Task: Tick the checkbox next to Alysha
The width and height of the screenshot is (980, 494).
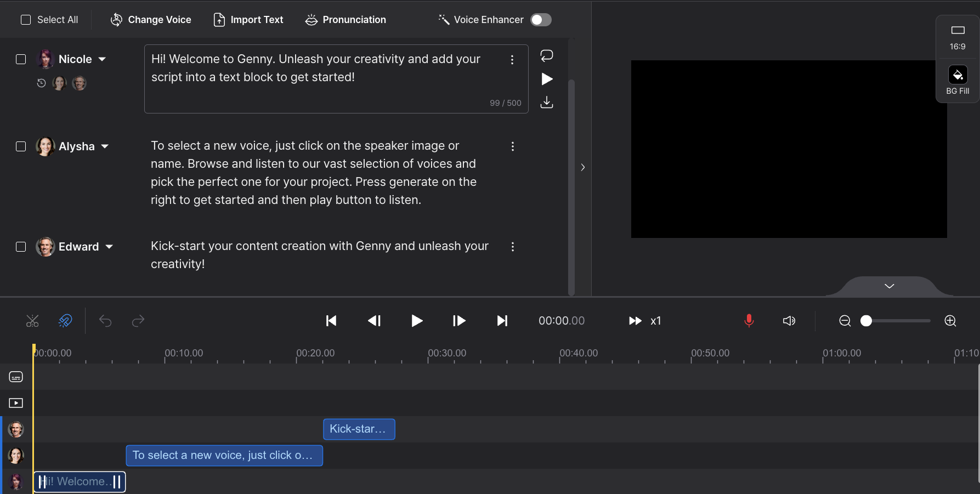Action: [x=21, y=146]
